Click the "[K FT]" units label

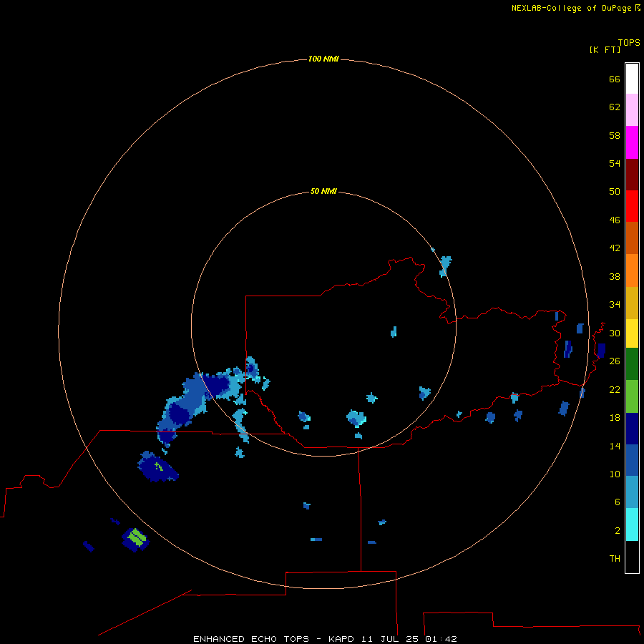point(605,49)
